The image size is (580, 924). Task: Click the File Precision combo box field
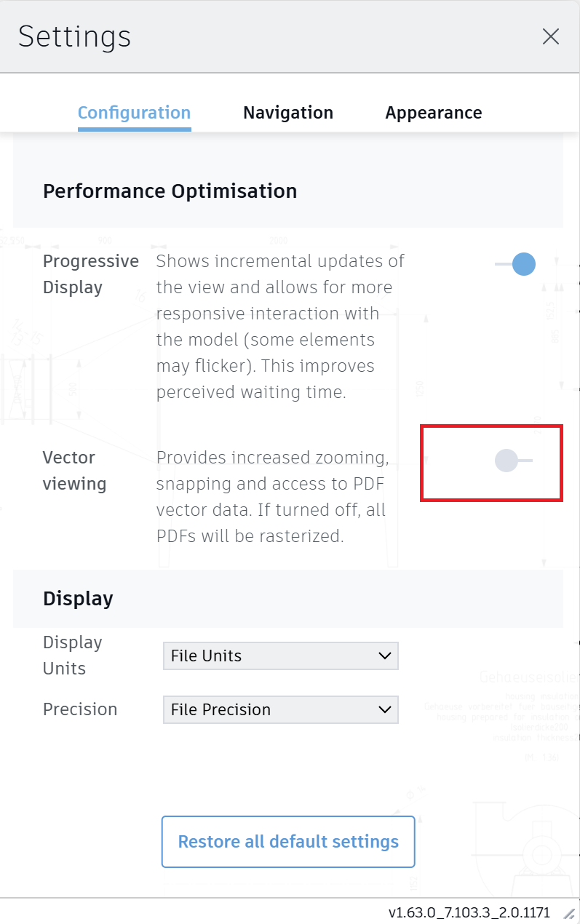280,709
